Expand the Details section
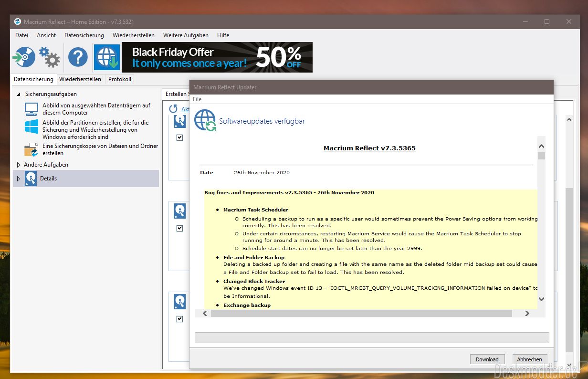Screen dimensions: 588x379 pos(19,179)
